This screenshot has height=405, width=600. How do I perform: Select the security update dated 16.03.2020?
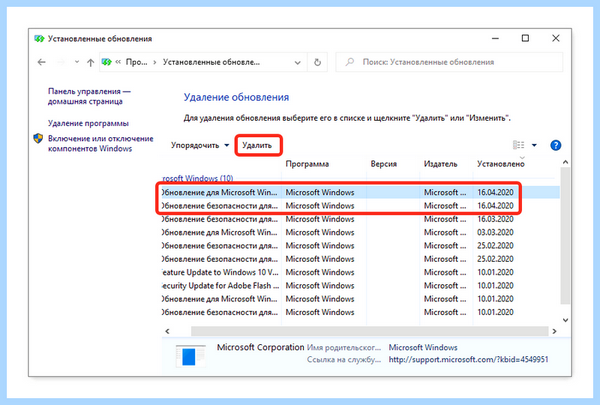(x=360, y=219)
